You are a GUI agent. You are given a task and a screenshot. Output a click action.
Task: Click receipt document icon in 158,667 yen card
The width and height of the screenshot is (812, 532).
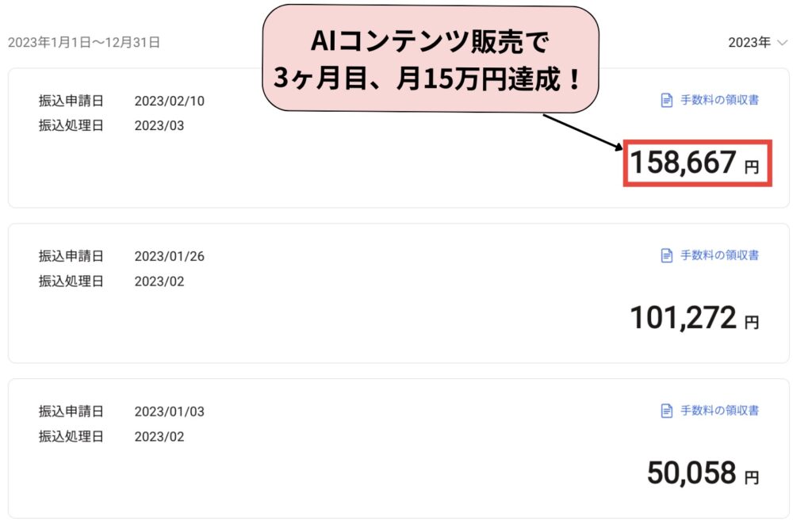point(667,100)
